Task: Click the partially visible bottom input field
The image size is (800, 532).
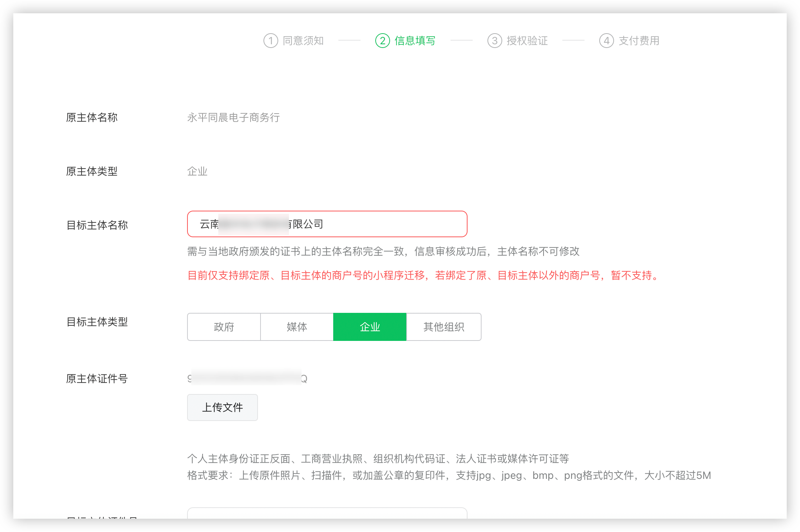Action: tap(327, 513)
